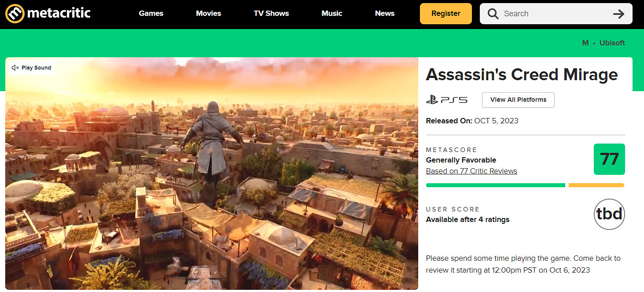Click the tbd user score circle
This screenshot has width=644, height=292.
pos(609,214)
